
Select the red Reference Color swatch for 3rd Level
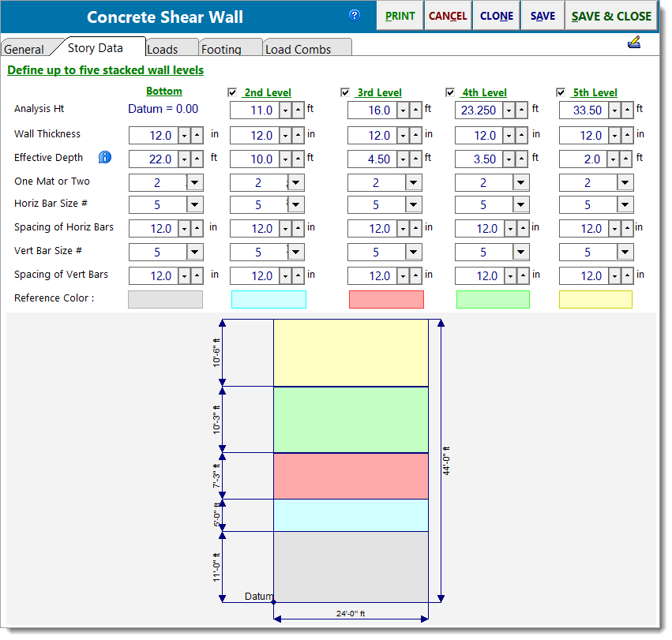[385, 299]
